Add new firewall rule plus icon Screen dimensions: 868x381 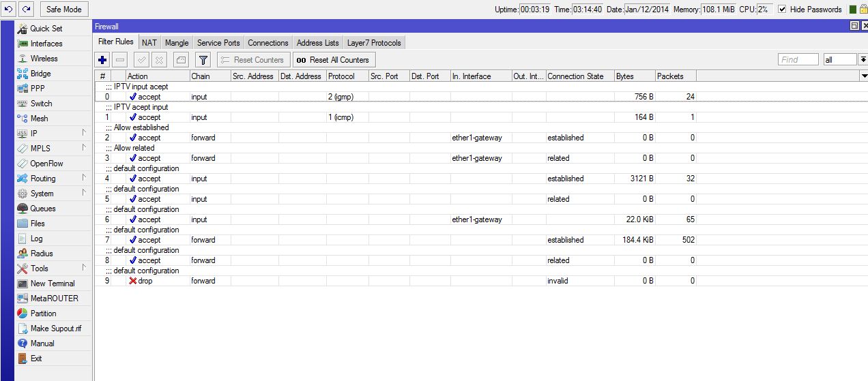pyautogui.click(x=102, y=60)
